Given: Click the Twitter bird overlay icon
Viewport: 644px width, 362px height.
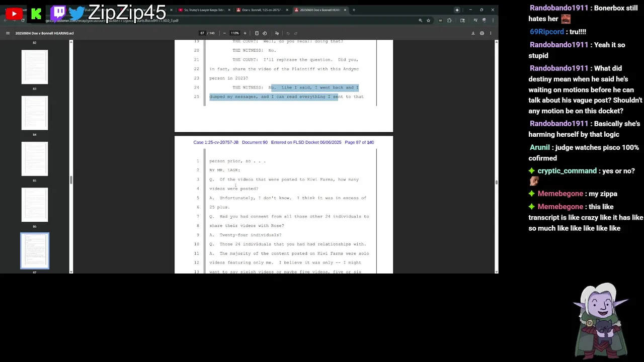Looking at the screenshot, I should [x=76, y=14].
